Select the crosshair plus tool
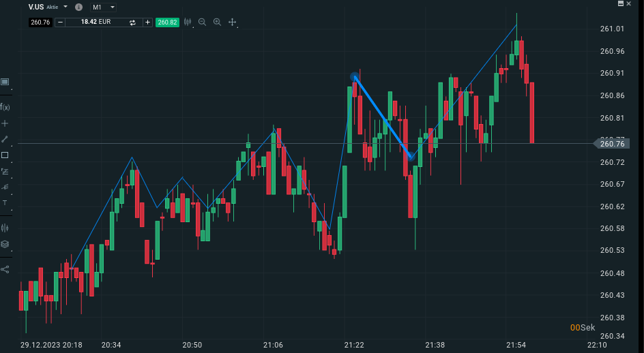 (x=5, y=123)
